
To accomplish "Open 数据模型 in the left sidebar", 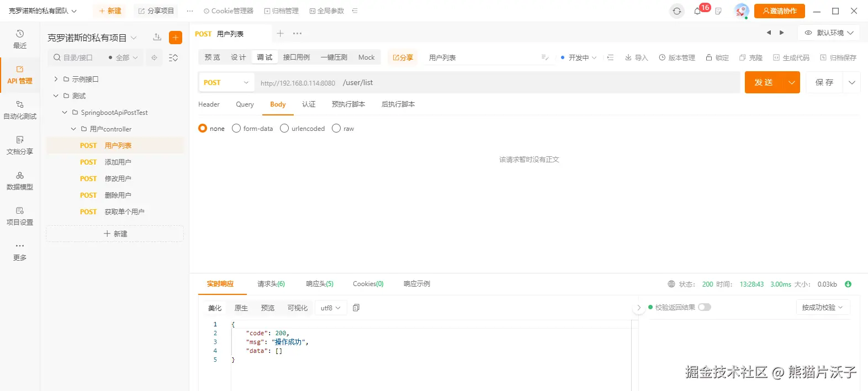I will click(20, 181).
